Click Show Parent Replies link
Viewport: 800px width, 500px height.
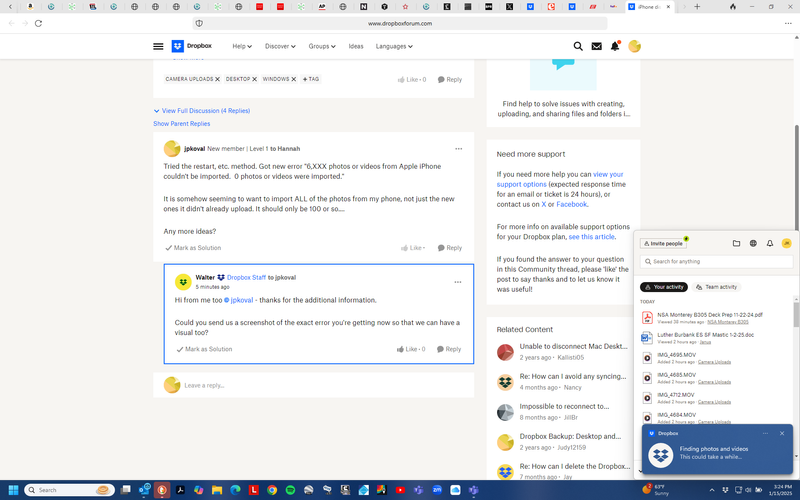[x=182, y=124]
